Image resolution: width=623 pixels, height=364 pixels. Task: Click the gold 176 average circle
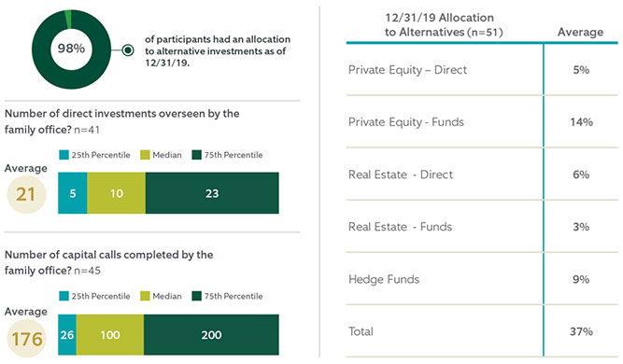(x=27, y=339)
